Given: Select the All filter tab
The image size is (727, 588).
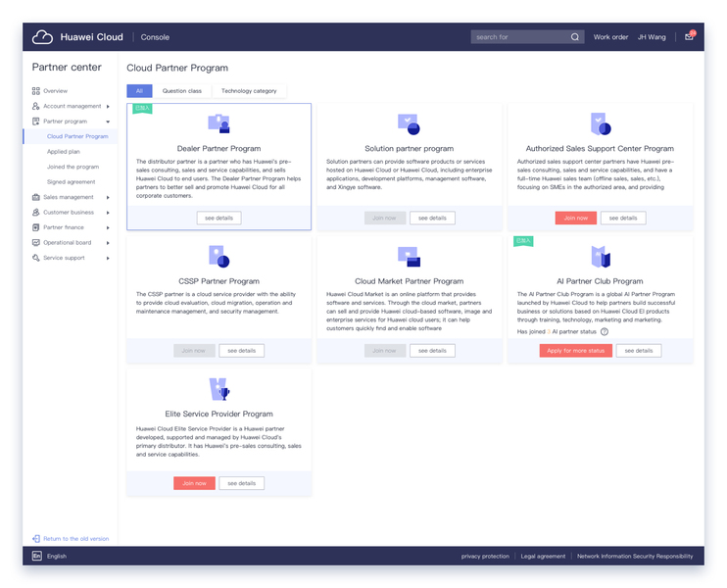Looking at the screenshot, I should pyautogui.click(x=139, y=91).
